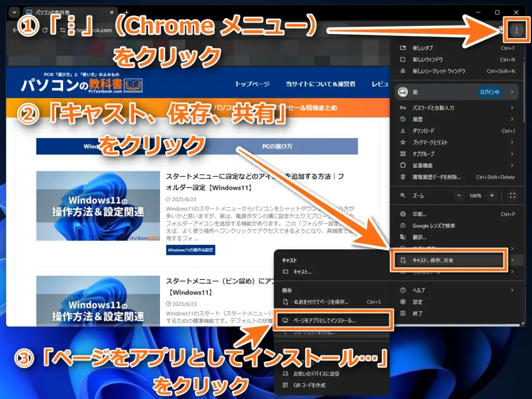Select the PCの選び方 tab on the page
The width and height of the screenshot is (532, 399).
tap(277, 146)
